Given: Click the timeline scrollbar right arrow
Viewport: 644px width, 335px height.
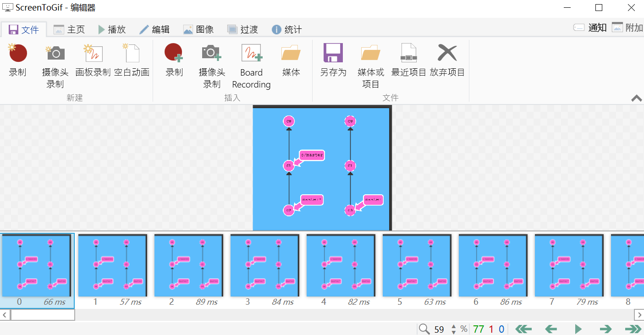Looking at the screenshot, I should (x=640, y=315).
